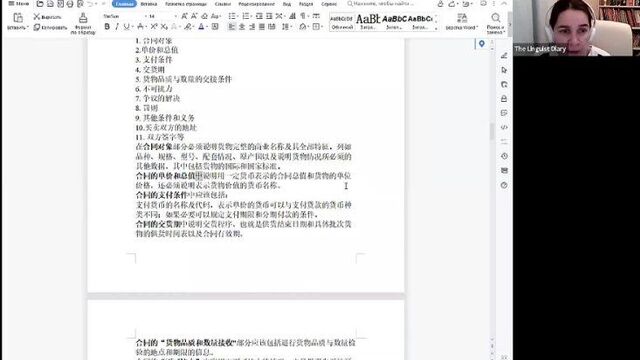Screen dimensions: 640x360
Task: Click the lock icon in right sidebar
Action: (x=504, y=99)
